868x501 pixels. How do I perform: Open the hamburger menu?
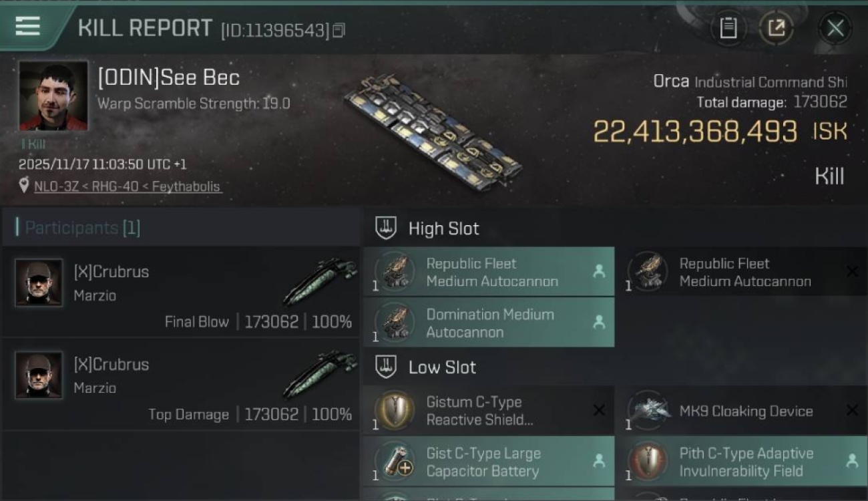click(27, 26)
